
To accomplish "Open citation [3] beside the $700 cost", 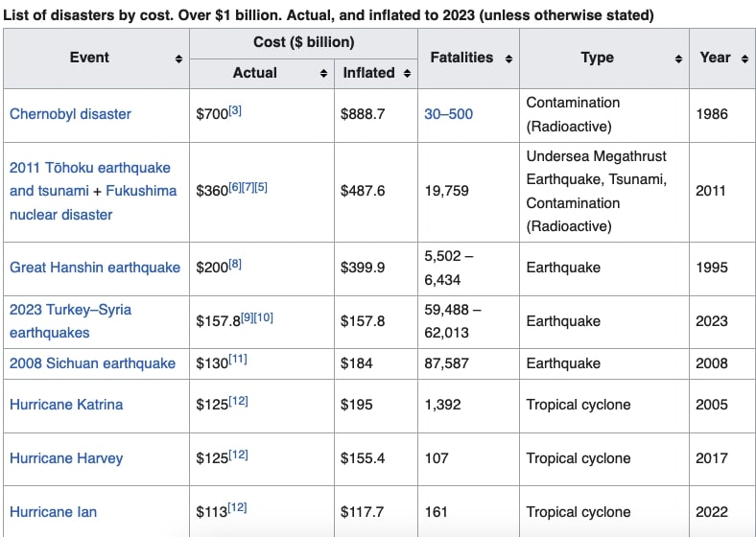I will (x=235, y=110).
